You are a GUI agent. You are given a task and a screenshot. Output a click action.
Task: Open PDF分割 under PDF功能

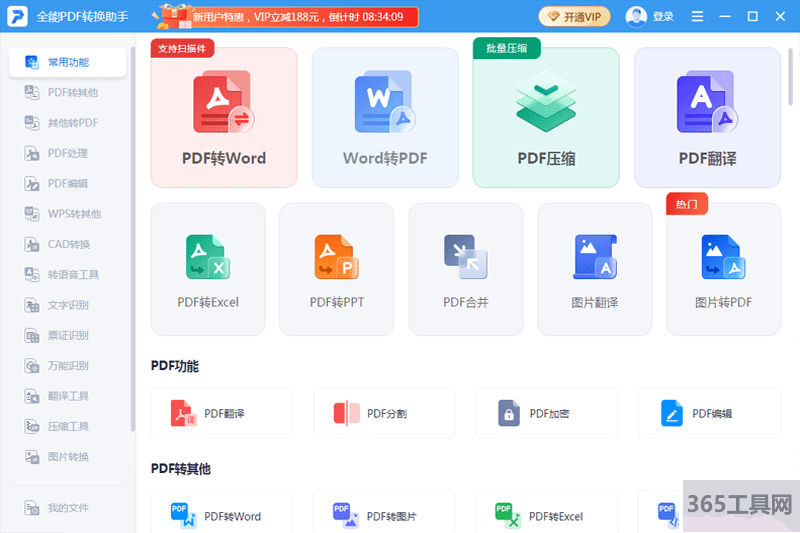coord(384,413)
